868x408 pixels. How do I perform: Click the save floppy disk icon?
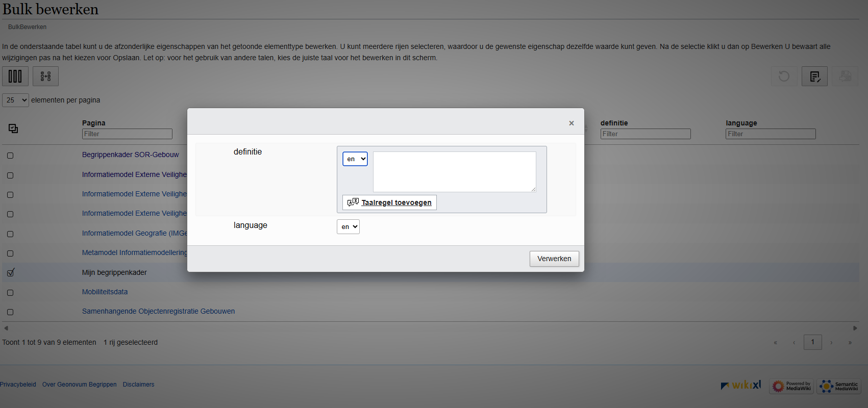(845, 76)
